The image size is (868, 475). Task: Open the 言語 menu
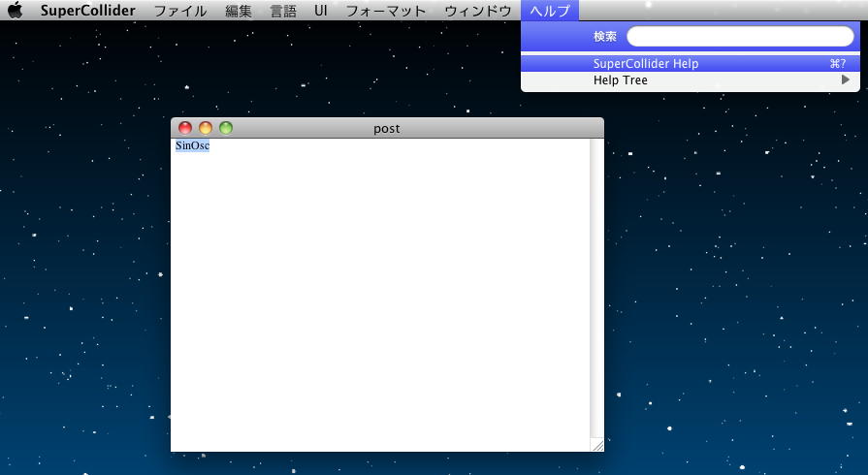coord(283,11)
